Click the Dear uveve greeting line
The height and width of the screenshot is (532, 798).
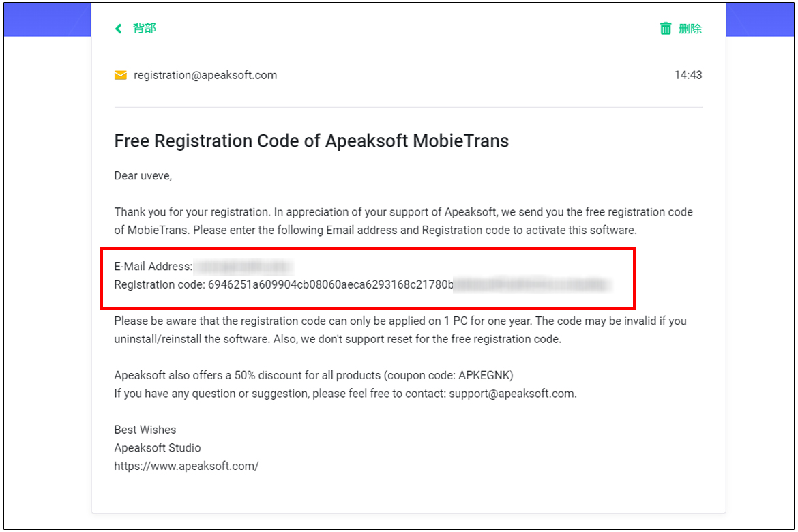tap(143, 176)
